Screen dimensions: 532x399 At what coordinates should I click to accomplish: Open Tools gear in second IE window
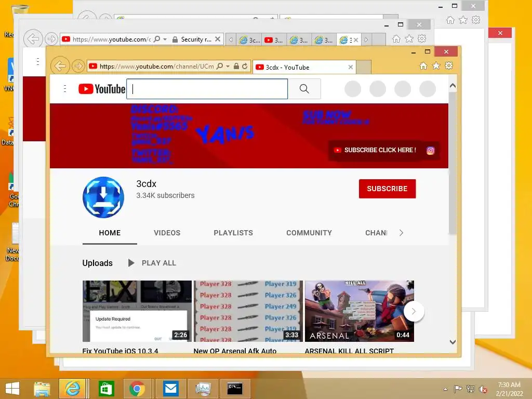tap(422, 38)
